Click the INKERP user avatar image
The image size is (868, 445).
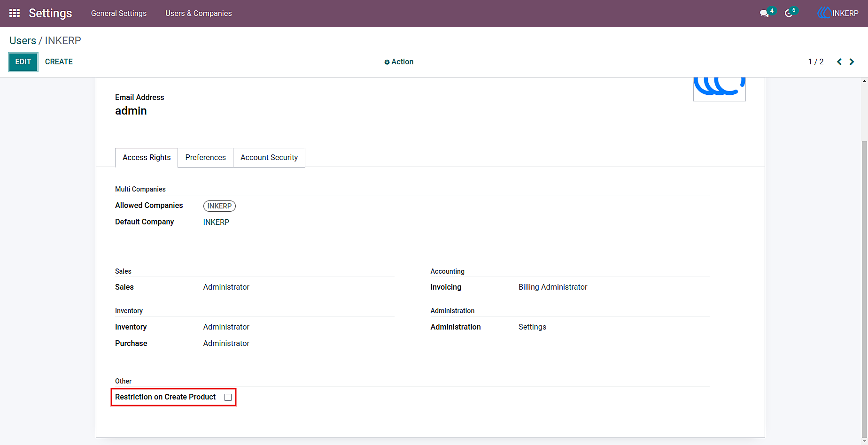(x=720, y=89)
